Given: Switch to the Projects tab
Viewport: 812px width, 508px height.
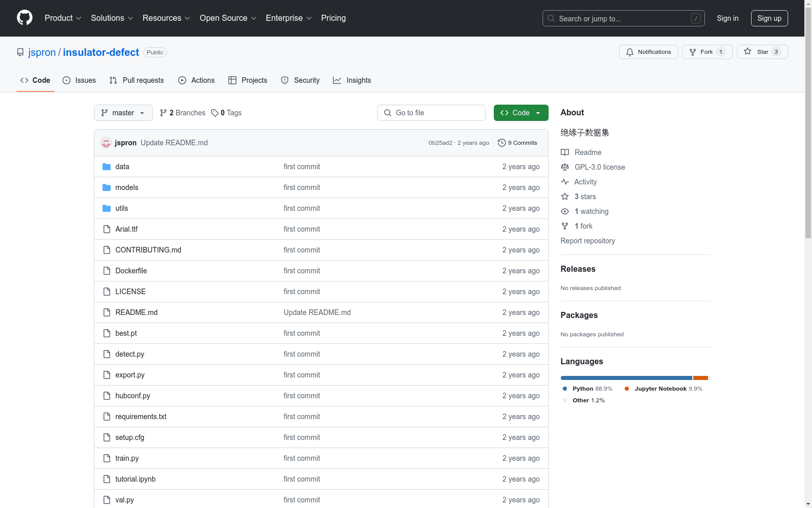Looking at the screenshot, I should tap(248, 80).
